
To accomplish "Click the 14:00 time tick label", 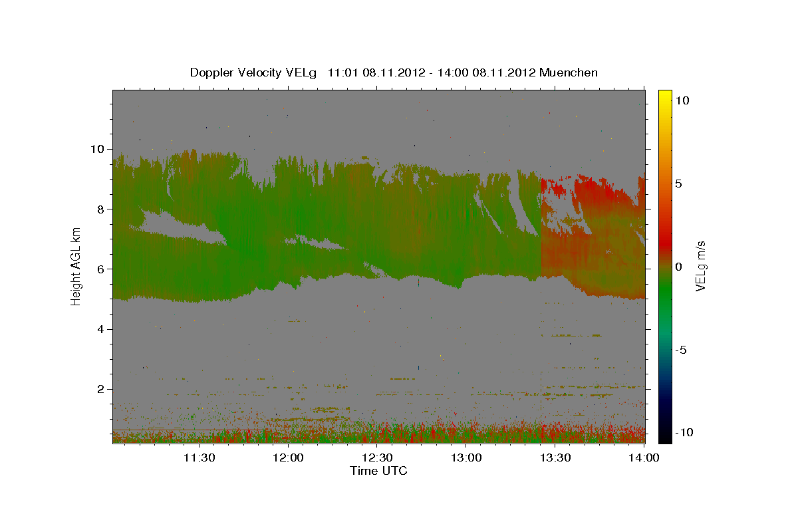I will [645, 458].
